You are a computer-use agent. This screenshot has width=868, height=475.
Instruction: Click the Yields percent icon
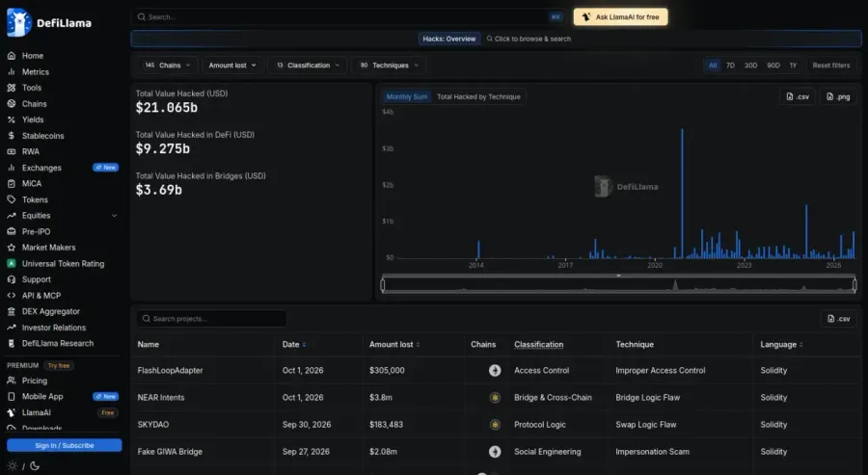[11, 119]
